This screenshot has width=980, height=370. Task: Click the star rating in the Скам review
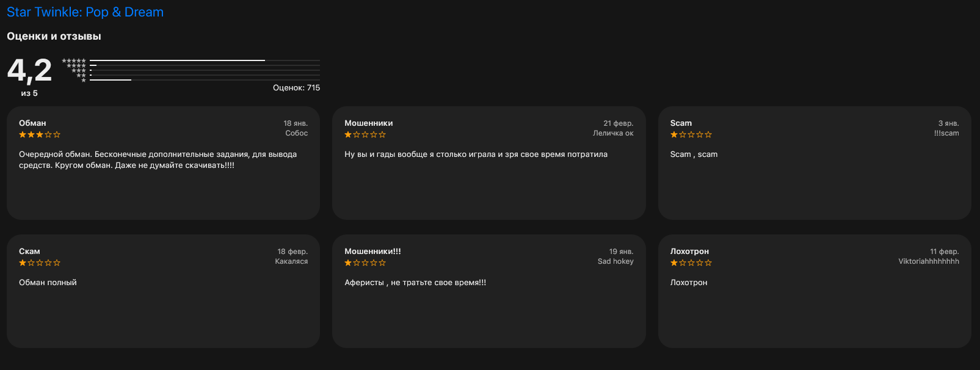click(40, 263)
